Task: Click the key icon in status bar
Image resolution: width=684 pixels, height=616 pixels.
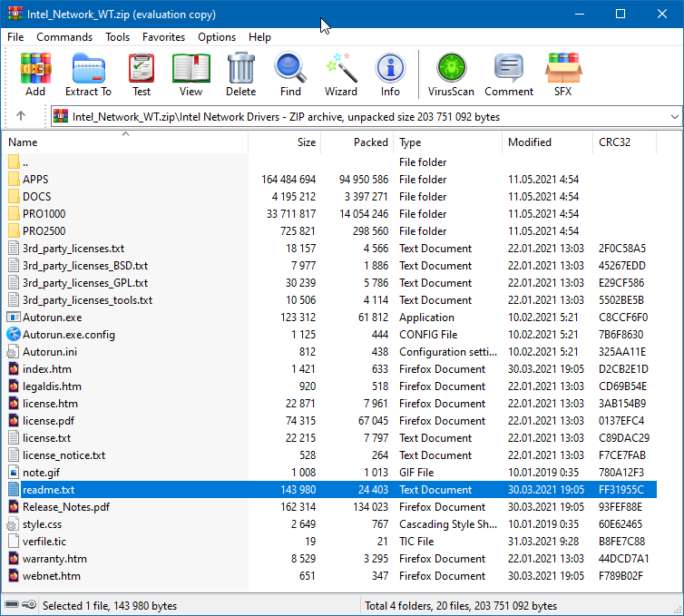Action: [x=29, y=604]
